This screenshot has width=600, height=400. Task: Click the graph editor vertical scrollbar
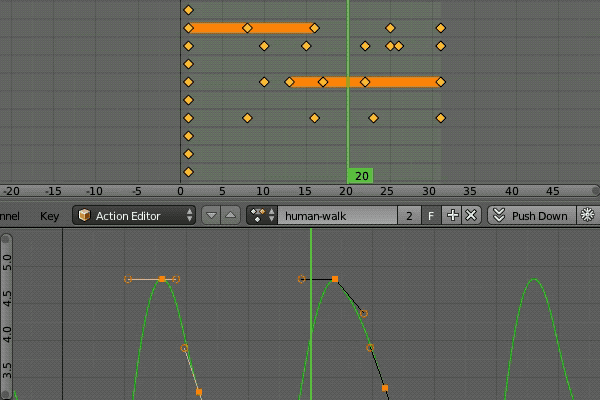click(6, 317)
